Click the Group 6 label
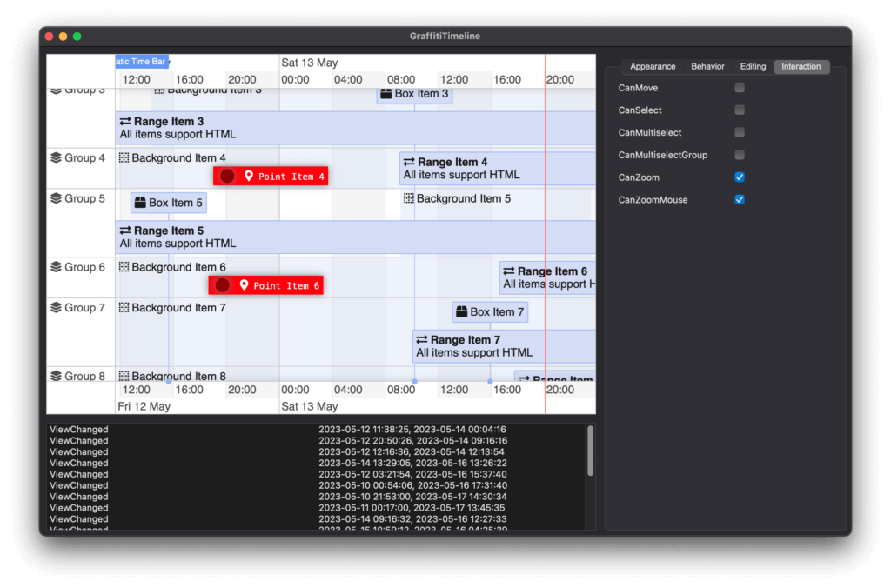This screenshot has height=588, width=891. point(84,267)
